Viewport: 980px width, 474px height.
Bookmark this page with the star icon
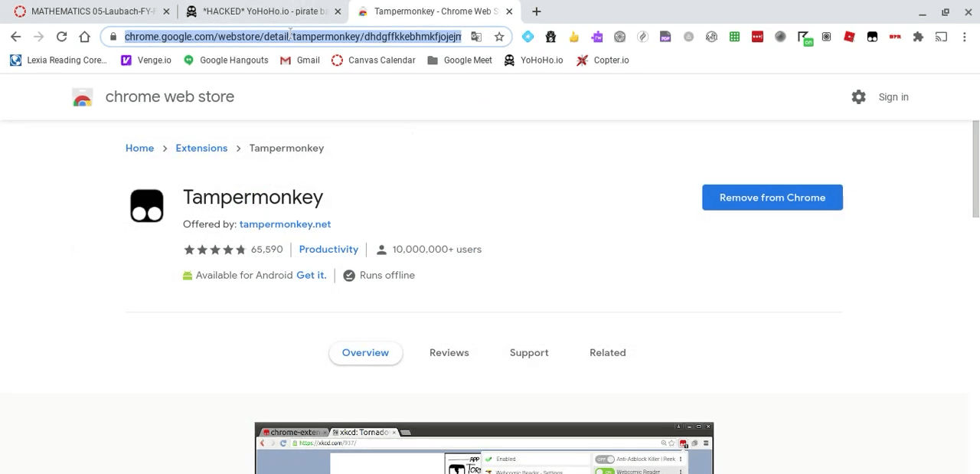499,37
